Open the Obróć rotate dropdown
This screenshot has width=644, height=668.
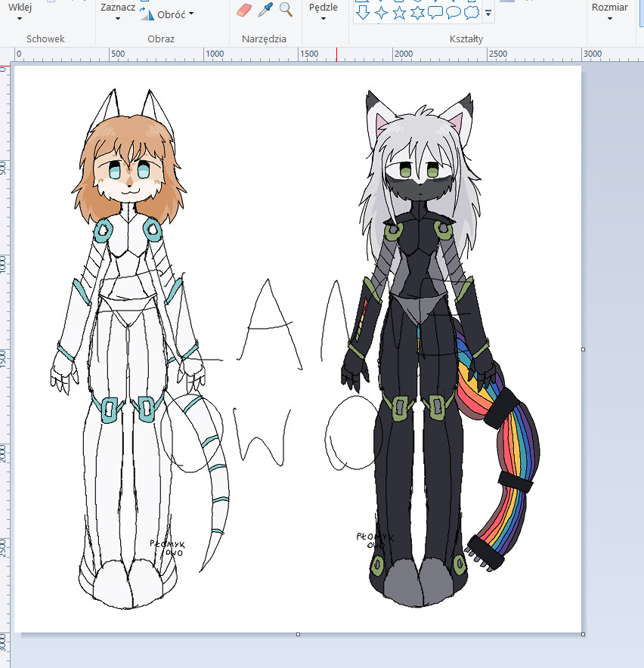click(175, 14)
